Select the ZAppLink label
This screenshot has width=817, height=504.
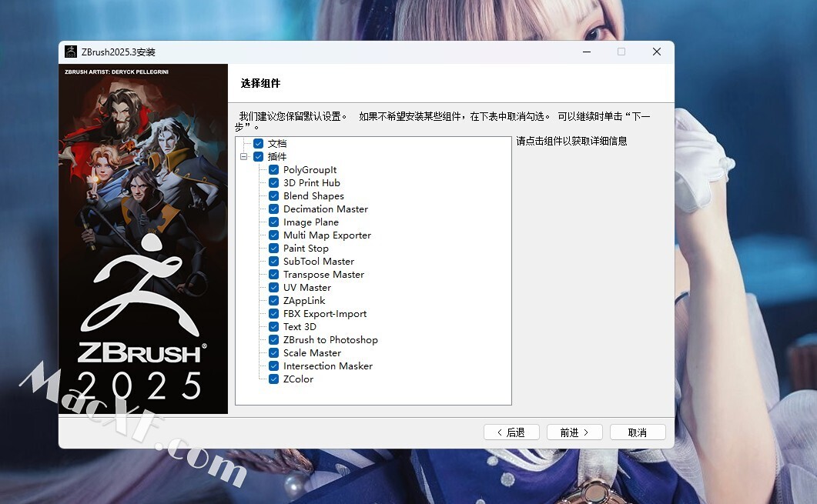304,300
